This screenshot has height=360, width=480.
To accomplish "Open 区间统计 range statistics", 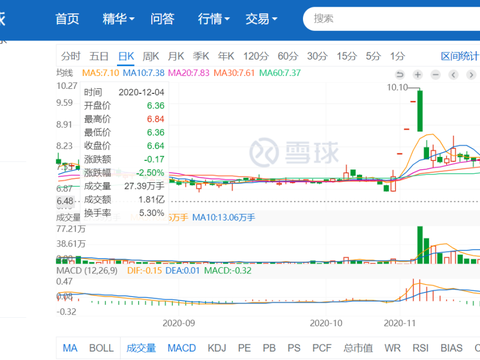I will click(x=460, y=56).
